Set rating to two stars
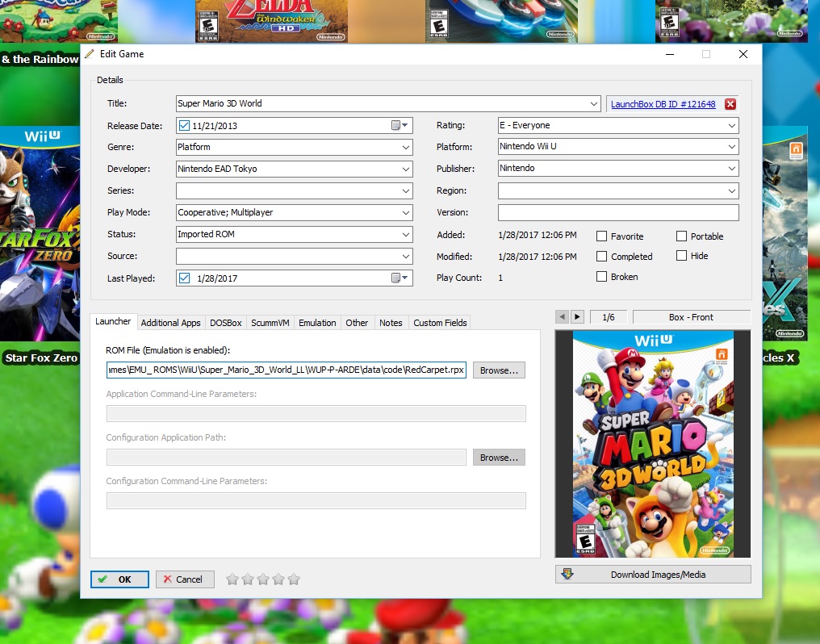 pos(248,579)
